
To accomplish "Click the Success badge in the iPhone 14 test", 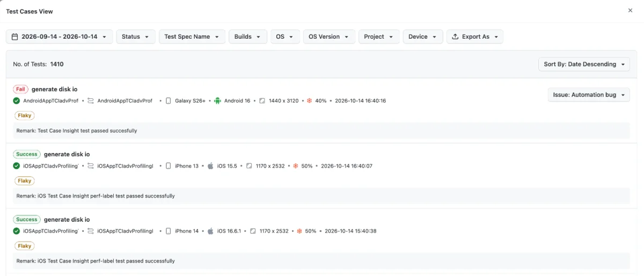I will pos(27,220).
